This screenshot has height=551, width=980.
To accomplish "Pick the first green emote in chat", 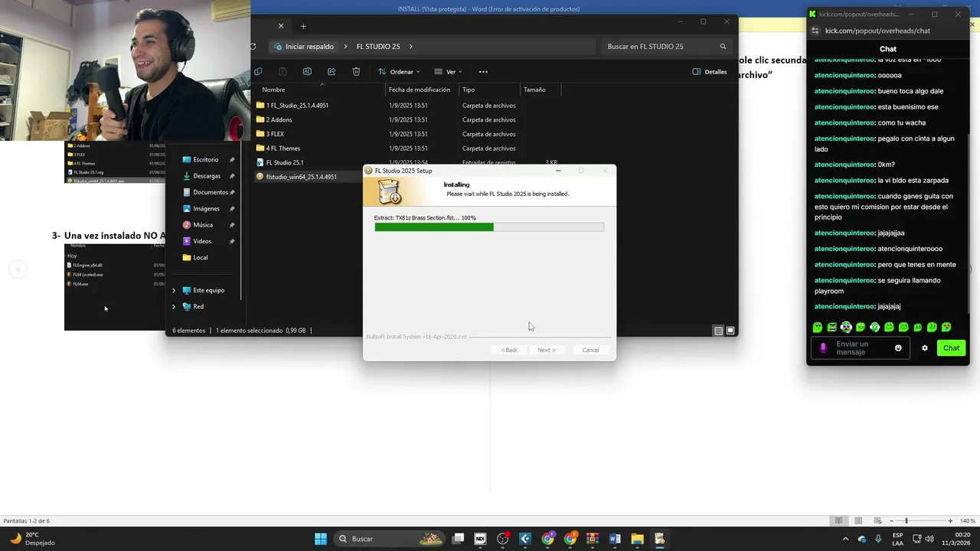I will (x=817, y=327).
